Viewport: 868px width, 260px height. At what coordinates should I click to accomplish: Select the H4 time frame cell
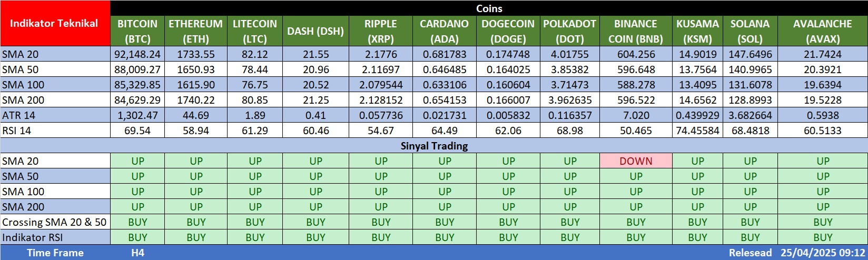pos(137,253)
